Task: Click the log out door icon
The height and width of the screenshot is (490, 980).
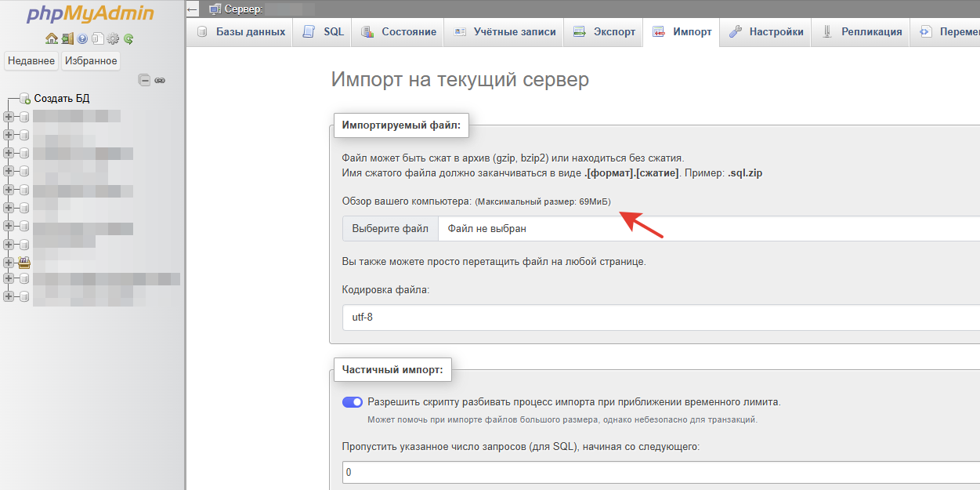Action: pos(67,38)
